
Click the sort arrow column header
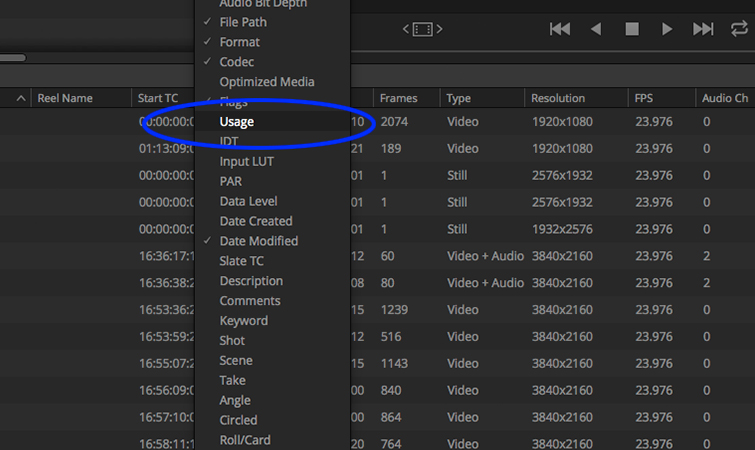click(x=21, y=98)
